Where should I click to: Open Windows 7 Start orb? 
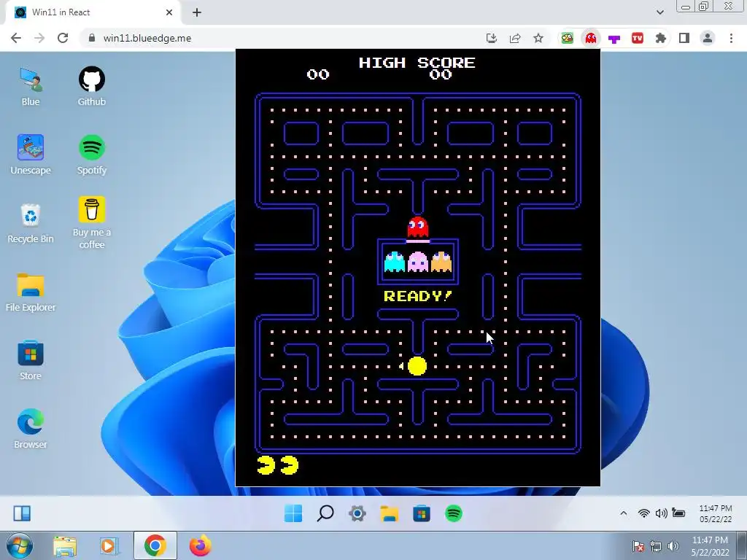pos(19,545)
